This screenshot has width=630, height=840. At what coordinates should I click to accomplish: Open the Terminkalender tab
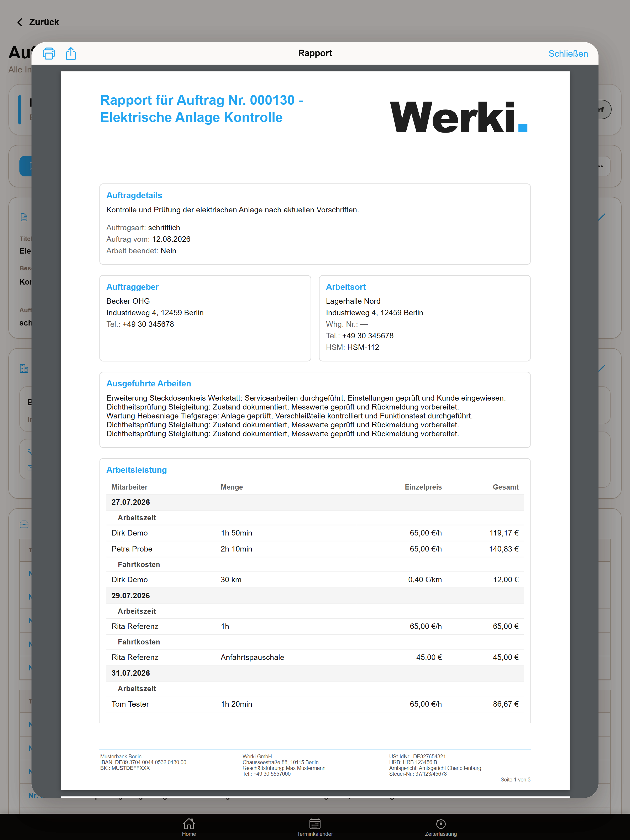tap(315, 827)
